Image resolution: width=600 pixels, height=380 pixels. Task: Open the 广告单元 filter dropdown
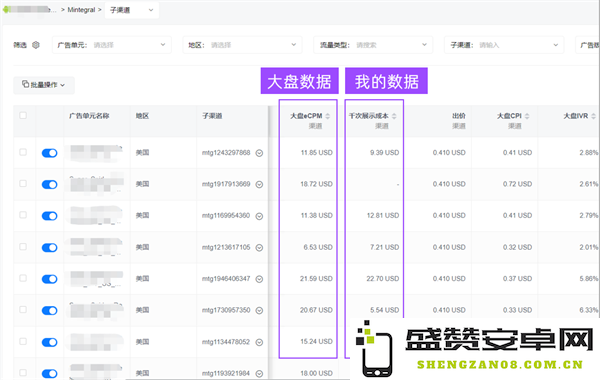pyautogui.click(x=112, y=45)
